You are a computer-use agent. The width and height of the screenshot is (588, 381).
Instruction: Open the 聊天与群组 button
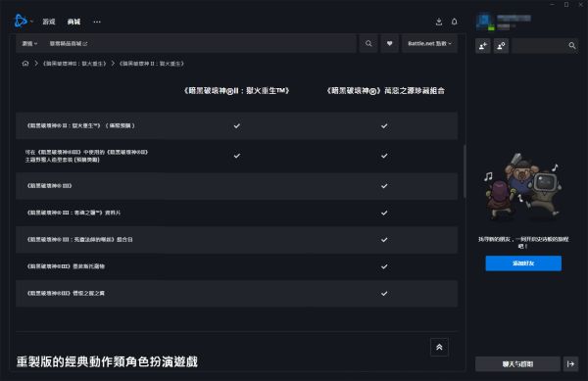click(x=517, y=363)
